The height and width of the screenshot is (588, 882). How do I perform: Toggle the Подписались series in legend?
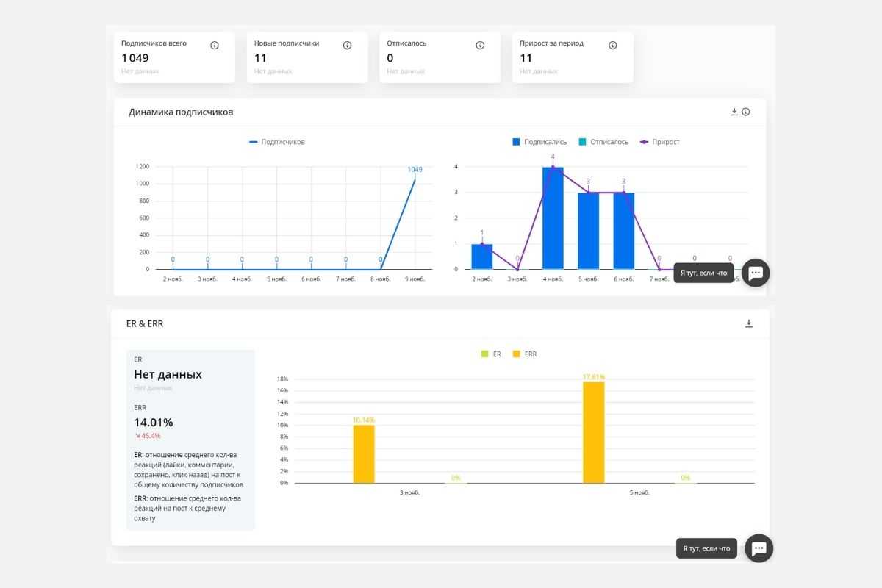(539, 142)
